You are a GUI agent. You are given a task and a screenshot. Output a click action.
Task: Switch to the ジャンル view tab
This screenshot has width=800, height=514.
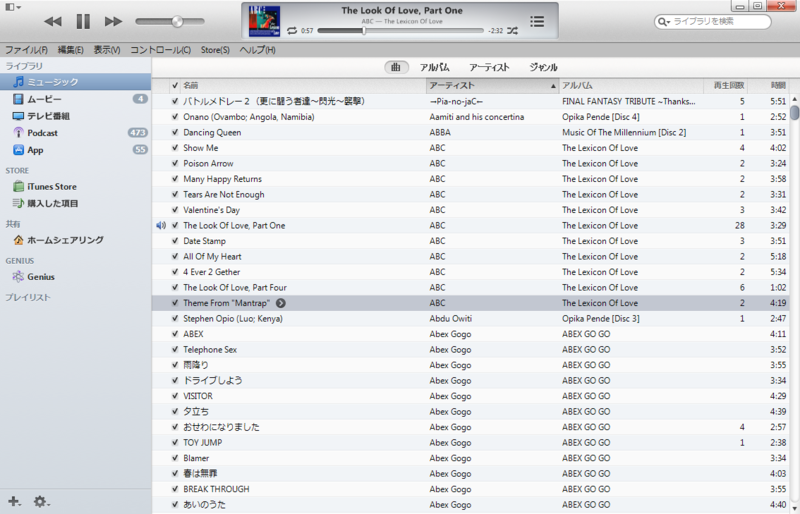pos(543,67)
